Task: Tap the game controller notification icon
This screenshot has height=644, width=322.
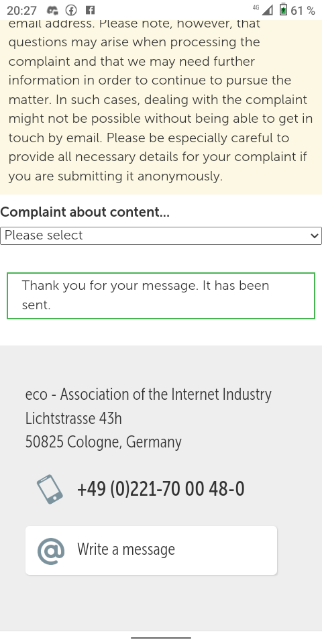Action: pos(52,10)
